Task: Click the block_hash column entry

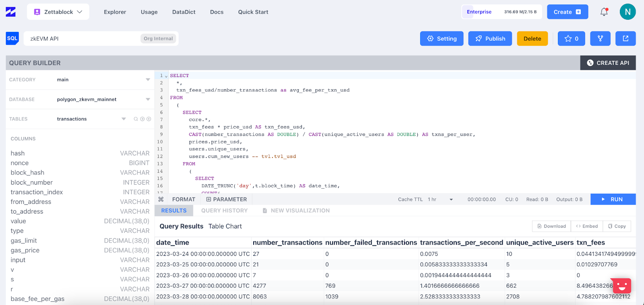Action: tap(80, 173)
